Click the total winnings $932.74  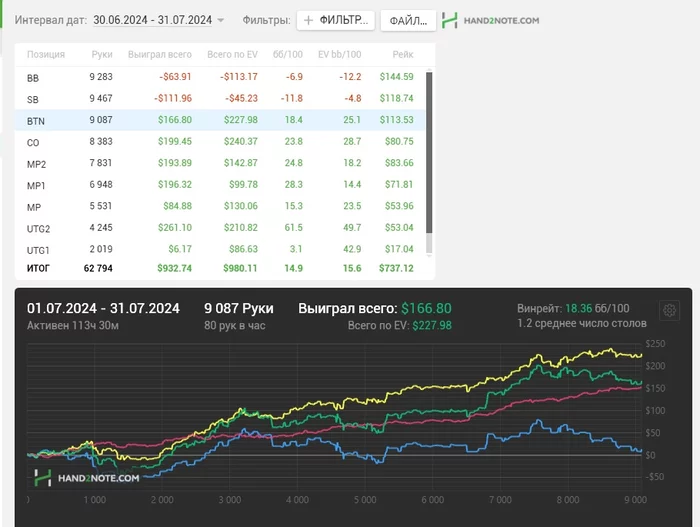(174, 268)
